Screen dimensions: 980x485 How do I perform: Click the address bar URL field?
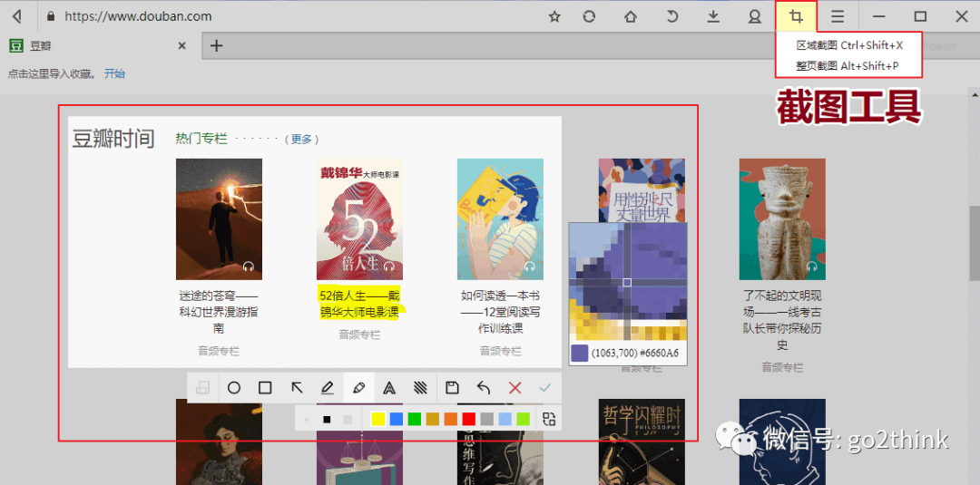point(288,16)
